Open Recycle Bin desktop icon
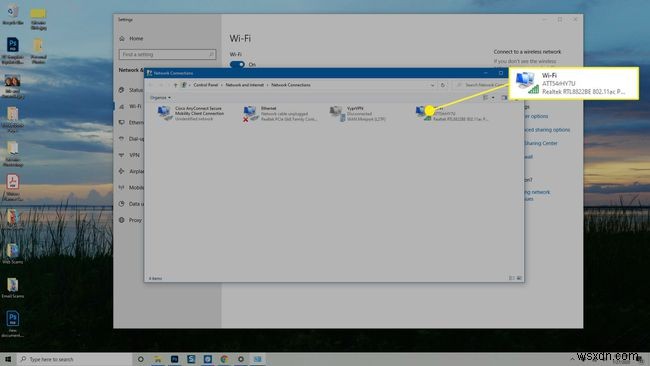Viewport: 650px width, 366px height. coord(12,15)
